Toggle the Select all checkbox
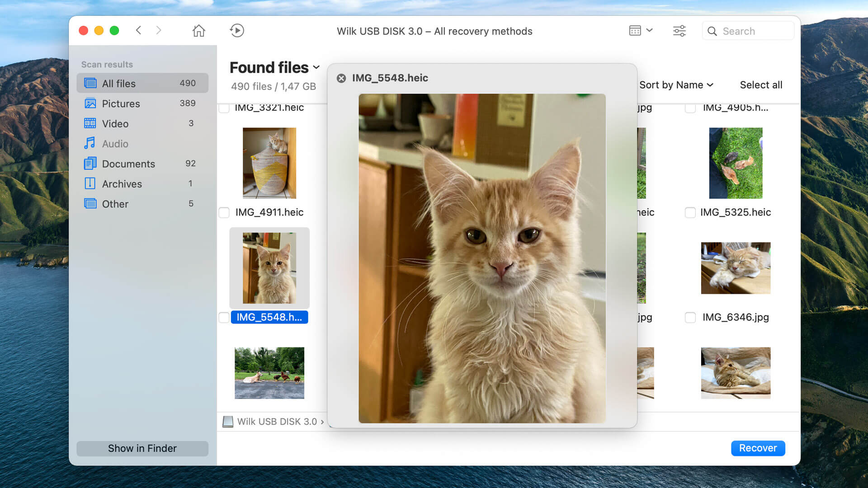868x488 pixels. point(761,84)
